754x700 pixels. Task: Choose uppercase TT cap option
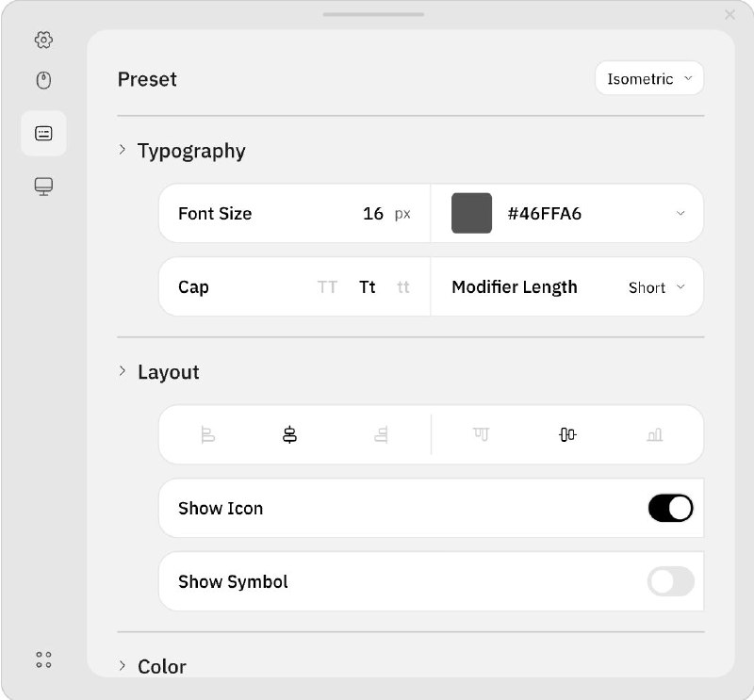pos(327,287)
